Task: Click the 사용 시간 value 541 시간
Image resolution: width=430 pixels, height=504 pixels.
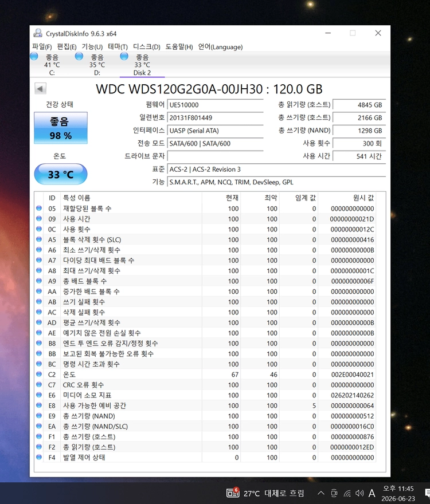Action: [x=359, y=156]
